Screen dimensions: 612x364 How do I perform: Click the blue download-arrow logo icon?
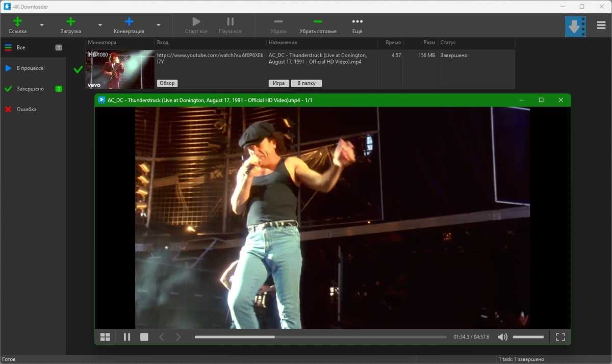coord(575,26)
